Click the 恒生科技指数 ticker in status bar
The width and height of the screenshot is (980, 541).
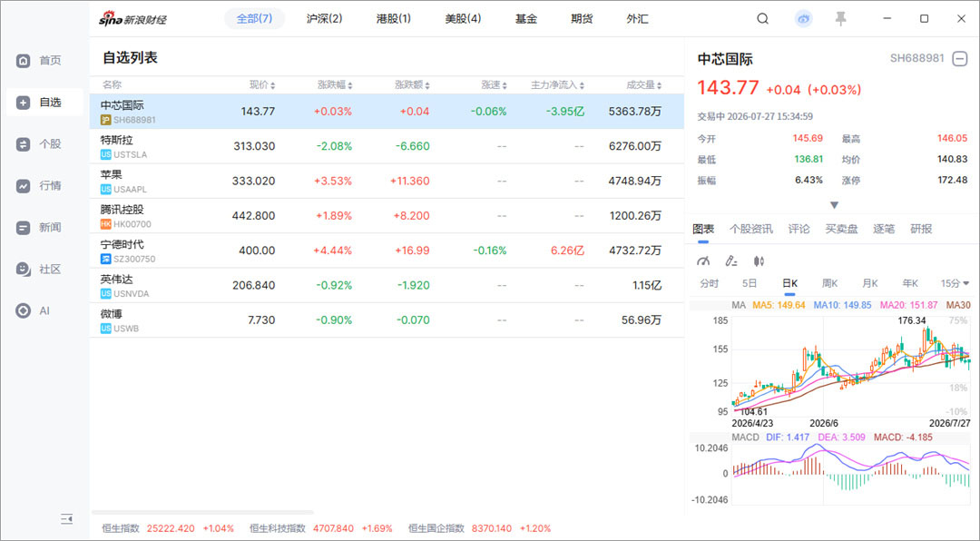321,528
